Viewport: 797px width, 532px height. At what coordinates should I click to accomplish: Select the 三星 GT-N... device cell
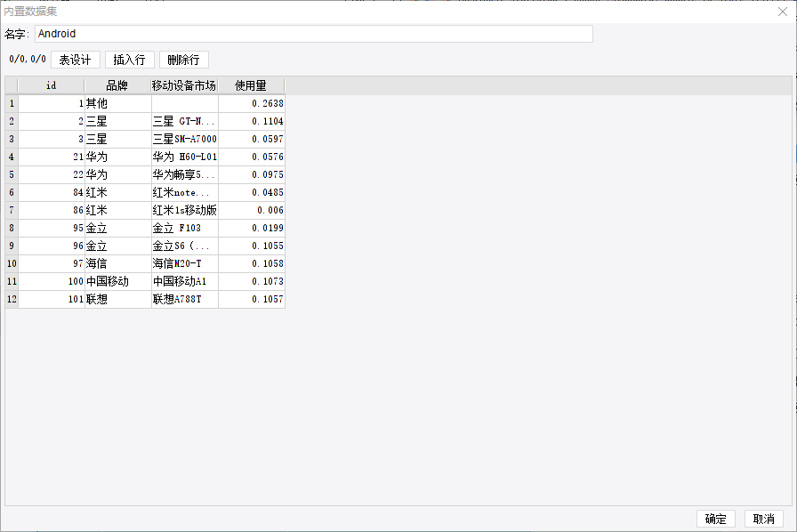click(x=185, y=121)
